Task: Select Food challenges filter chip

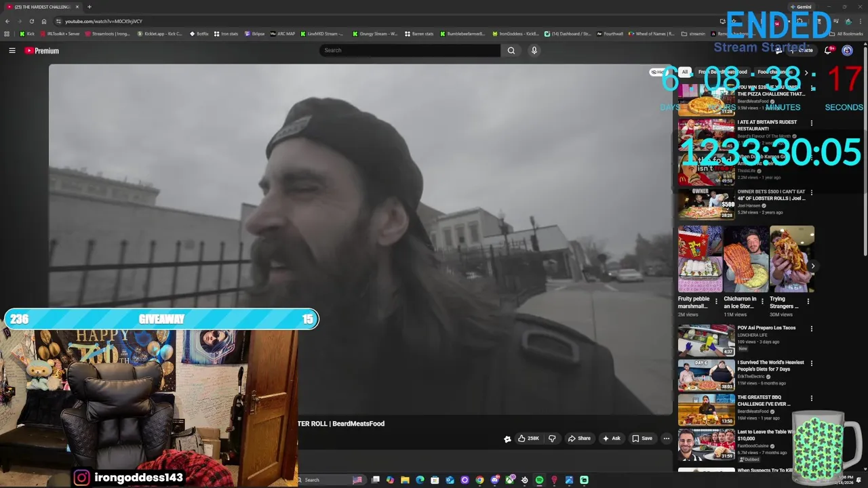Action: 775,72
